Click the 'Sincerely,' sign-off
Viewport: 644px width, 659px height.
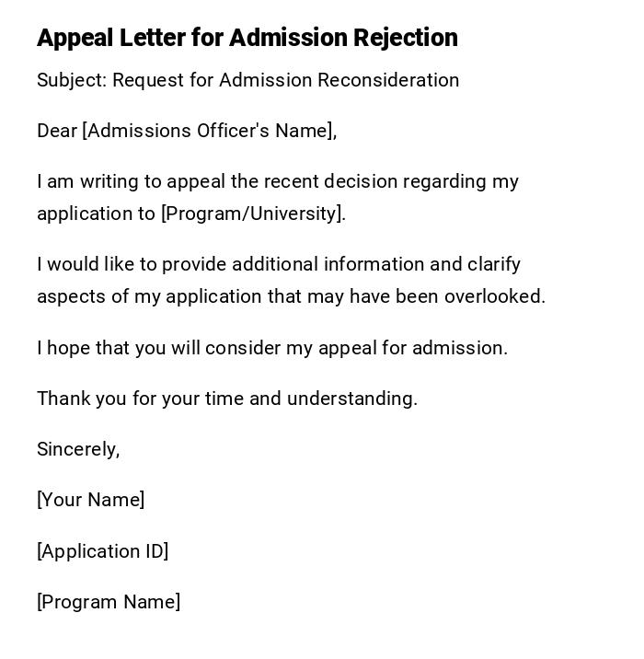pos(78,449)
